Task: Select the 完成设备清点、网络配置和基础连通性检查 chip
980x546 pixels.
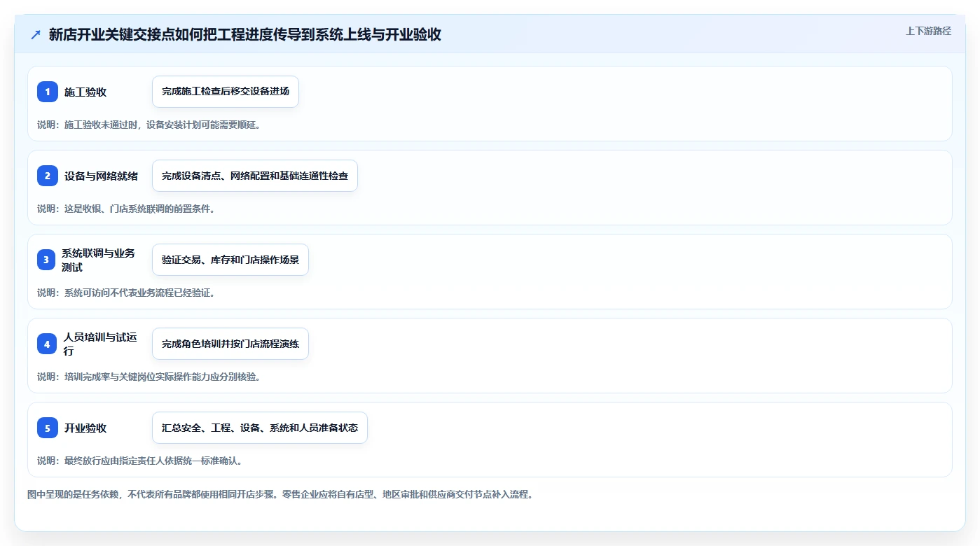Action: 255,176
